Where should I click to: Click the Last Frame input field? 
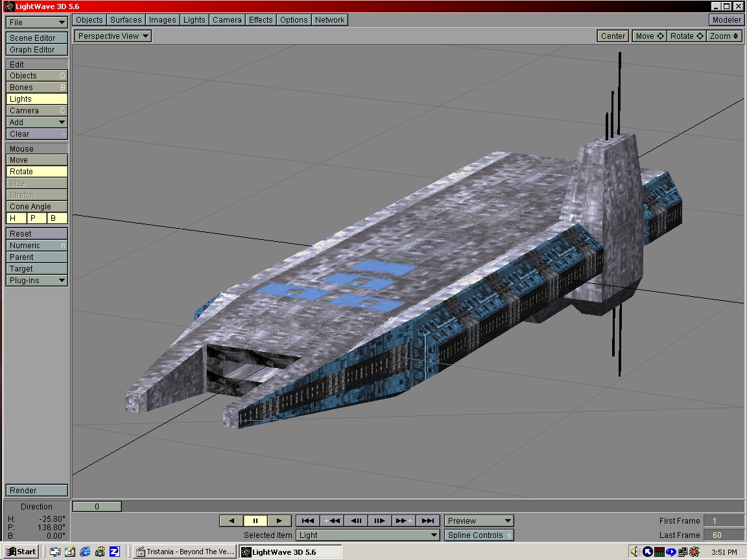(723, 535)
